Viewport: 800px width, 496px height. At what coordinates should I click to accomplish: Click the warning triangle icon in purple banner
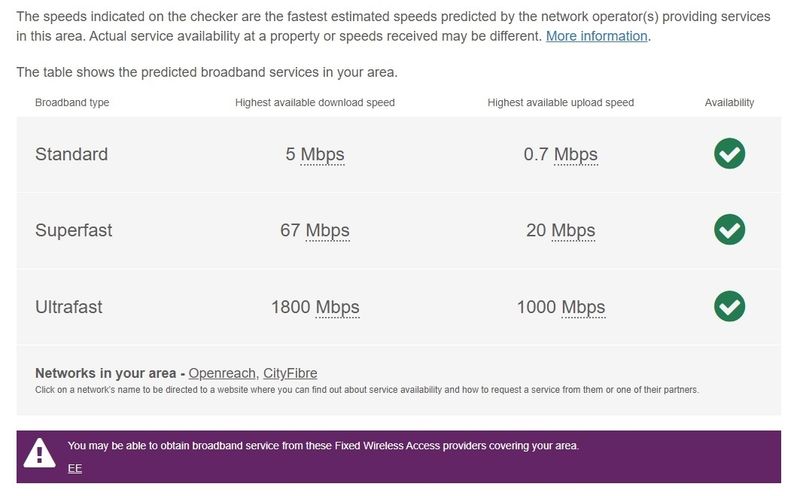(40, 455)
